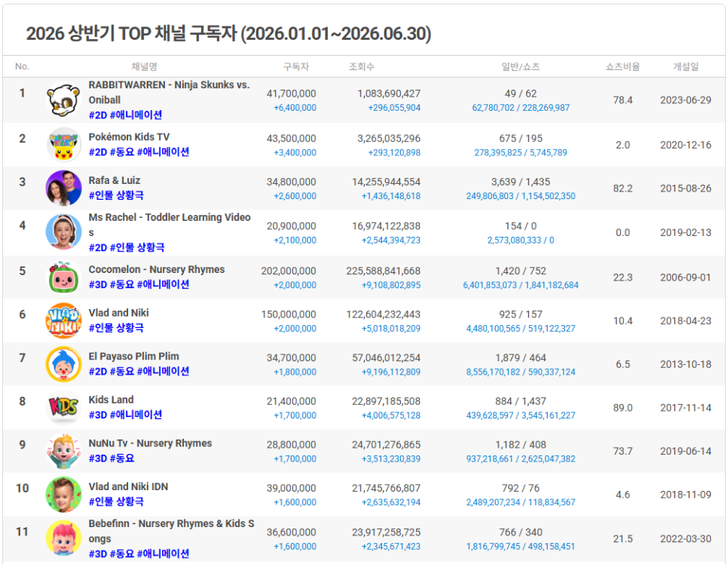This screenshot has height=564, width=728.
Task: Click Rafa & Luiz view gain +1,436,148,618
Action: click(x=391, y=196)
